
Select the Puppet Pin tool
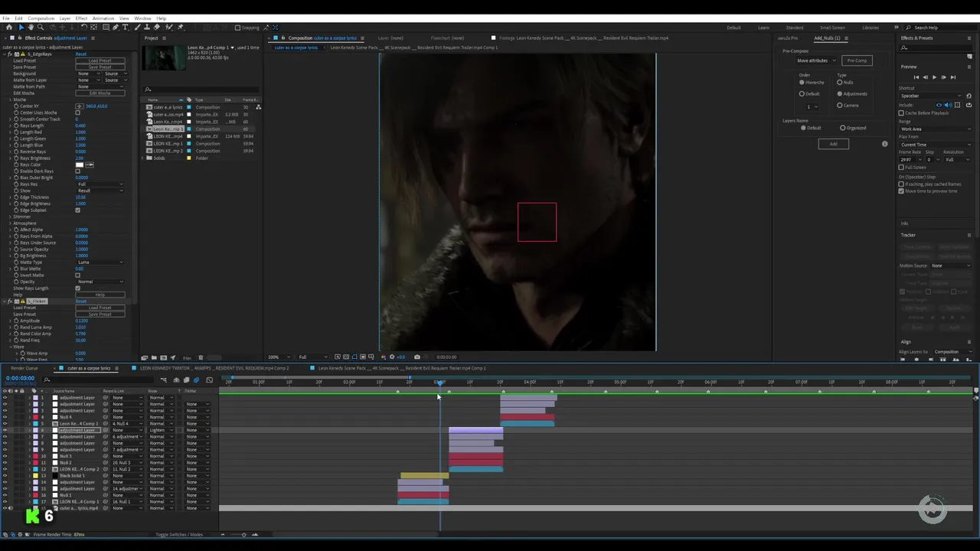coord(181,27)
